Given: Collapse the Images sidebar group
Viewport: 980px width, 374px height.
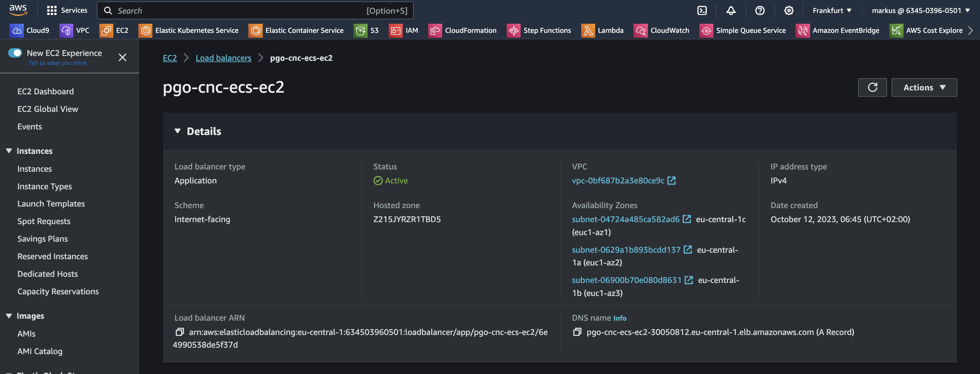Looking at the screenshot, I should pyautogui.click(x=9, y=316).
